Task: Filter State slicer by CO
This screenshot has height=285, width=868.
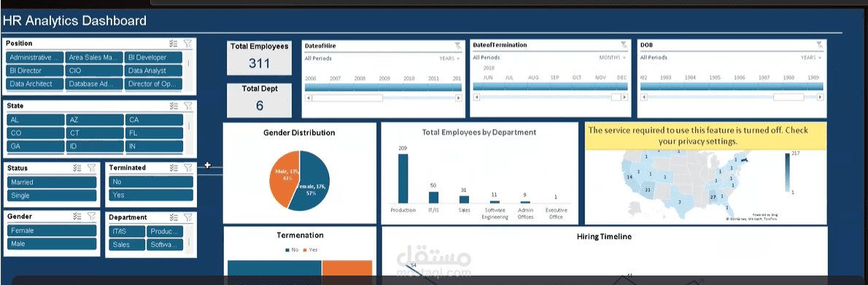Action: 35,133
